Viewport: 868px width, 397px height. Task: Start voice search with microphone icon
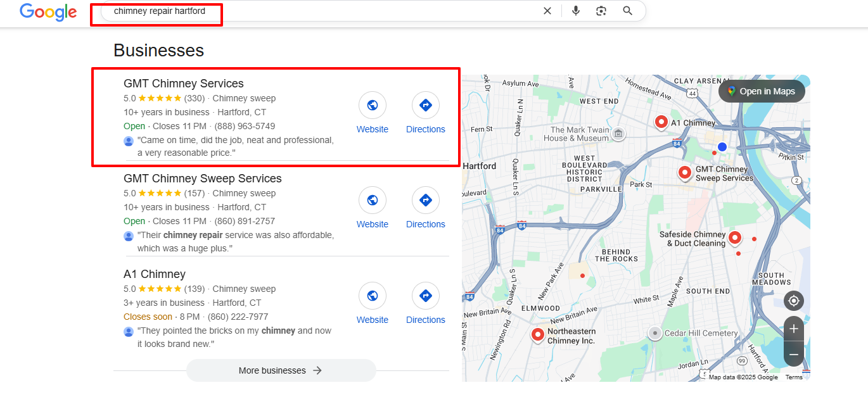tap(575, 11)
